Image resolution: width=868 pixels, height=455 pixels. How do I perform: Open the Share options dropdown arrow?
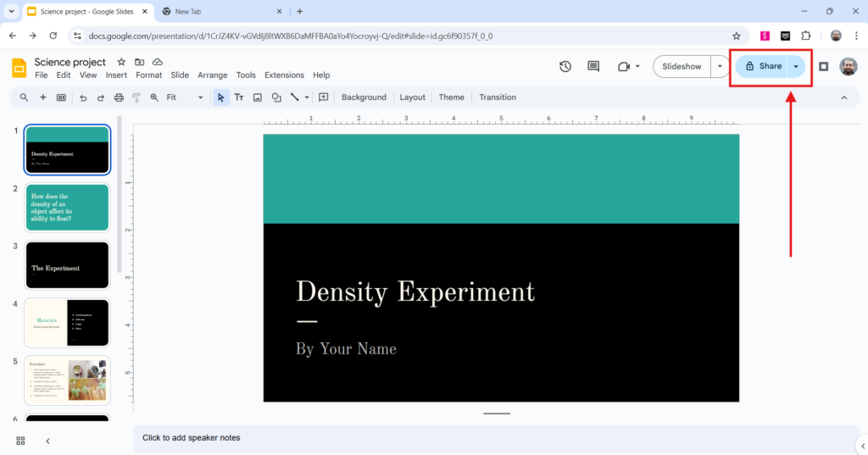[x=795, y=67]
